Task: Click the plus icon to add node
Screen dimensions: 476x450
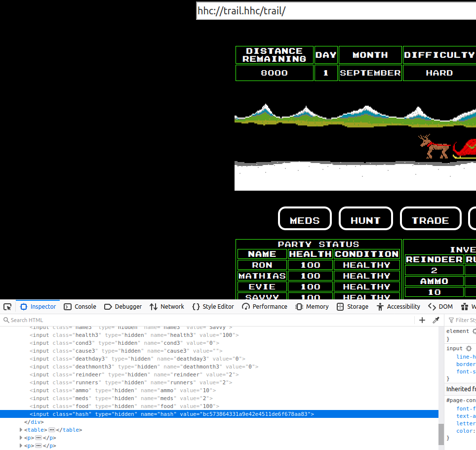Action: [x=422, y=320]
